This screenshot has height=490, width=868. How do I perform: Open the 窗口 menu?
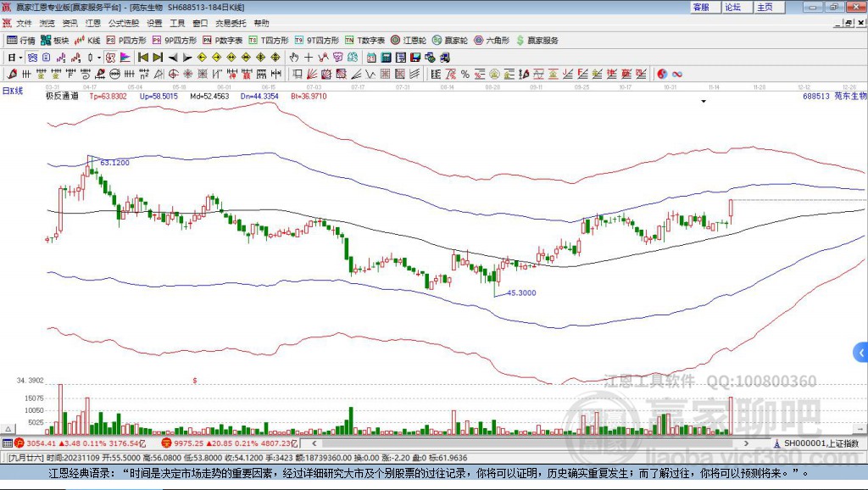coord(200,23)
